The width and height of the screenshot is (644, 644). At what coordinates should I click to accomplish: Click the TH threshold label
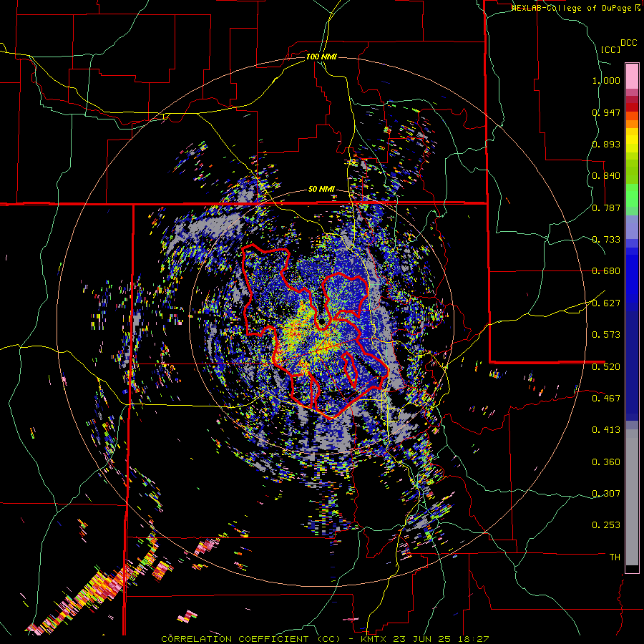615,557
